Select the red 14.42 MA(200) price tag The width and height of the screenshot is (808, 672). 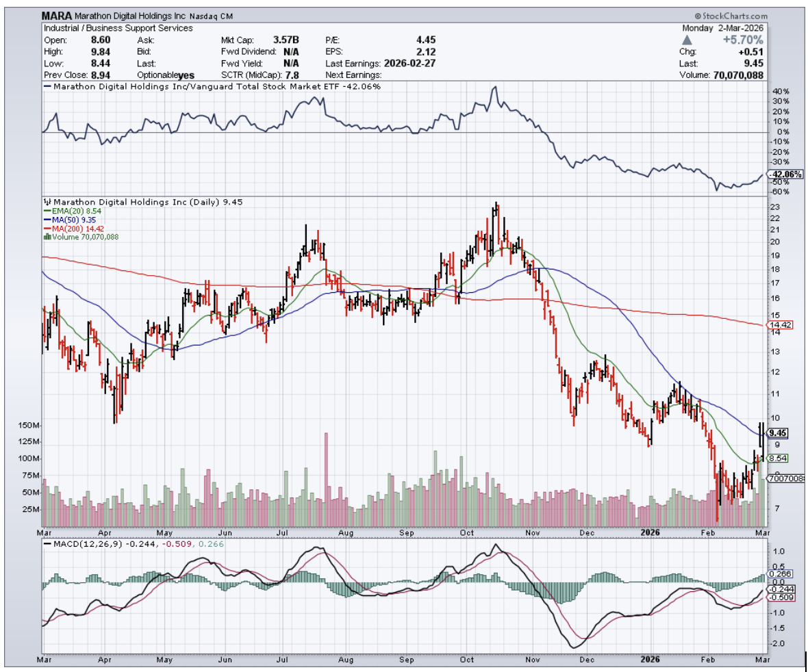click(x=780, y=325)
